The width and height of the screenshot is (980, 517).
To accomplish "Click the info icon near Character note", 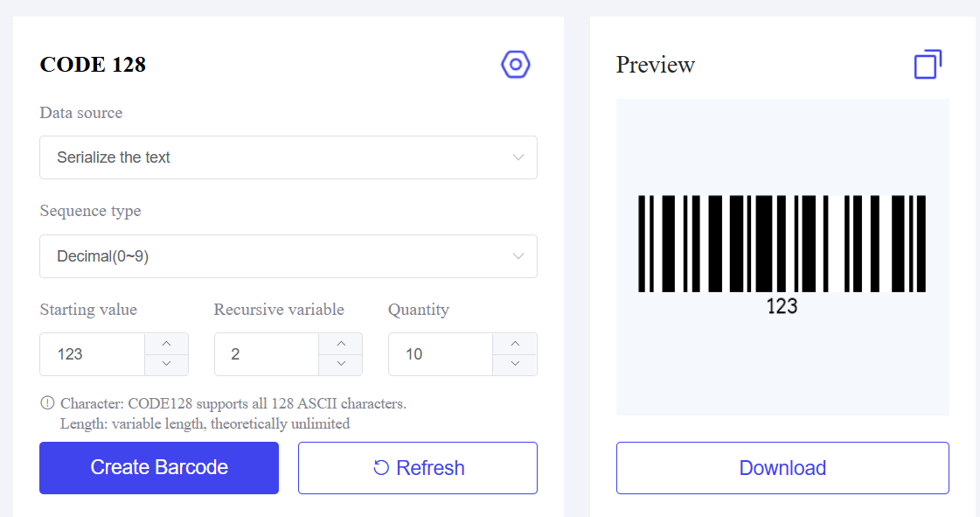I will pyautogui.click(x=47, y=403).
